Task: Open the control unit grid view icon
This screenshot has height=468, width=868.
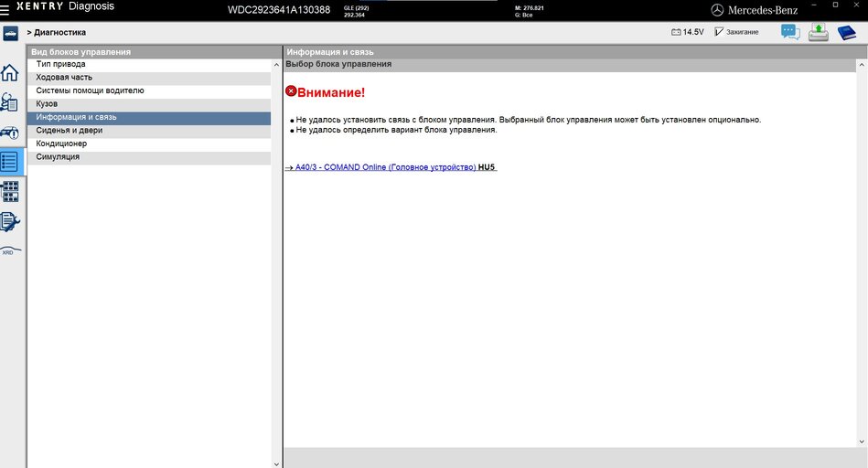Action: click(x=10, y=191)
